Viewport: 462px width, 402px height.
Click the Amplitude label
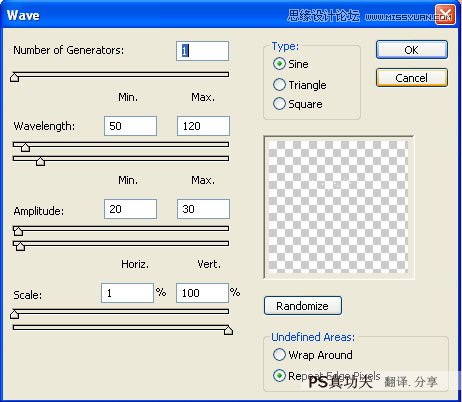tap(39, 211)
